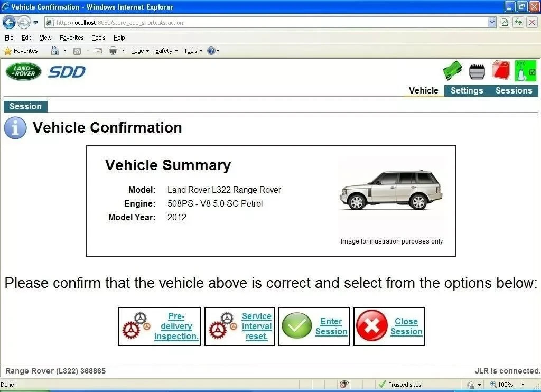The width and height of the screenshot is (541, 392).
Task: Switch to the Sessions tab
Action: pyautogui.click(x=514, y=90)
